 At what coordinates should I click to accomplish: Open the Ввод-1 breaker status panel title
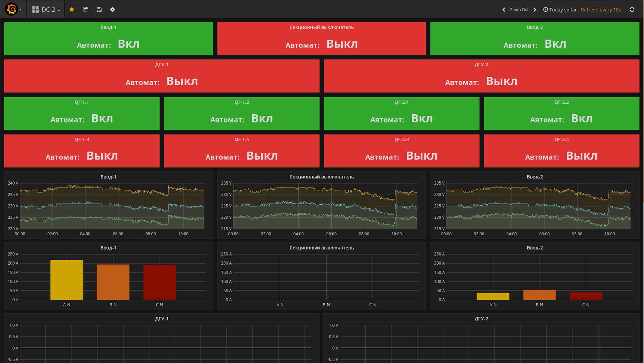[x=108, y=27]
